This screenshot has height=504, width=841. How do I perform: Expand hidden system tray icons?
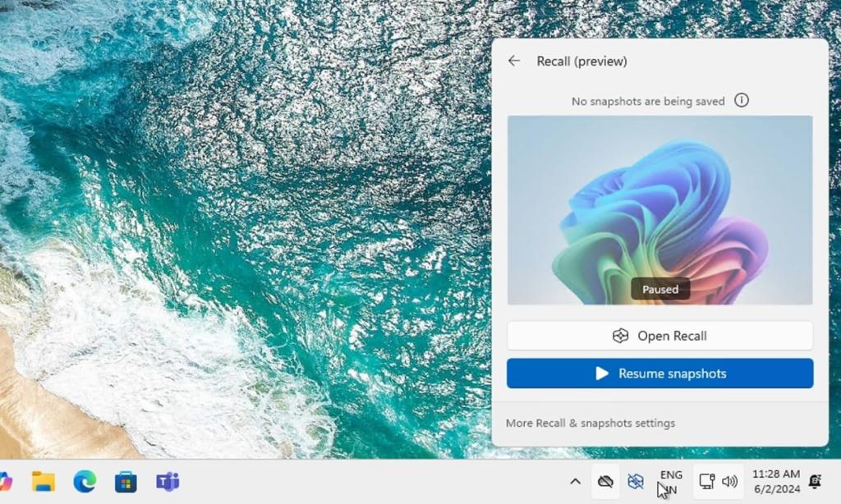575,482
